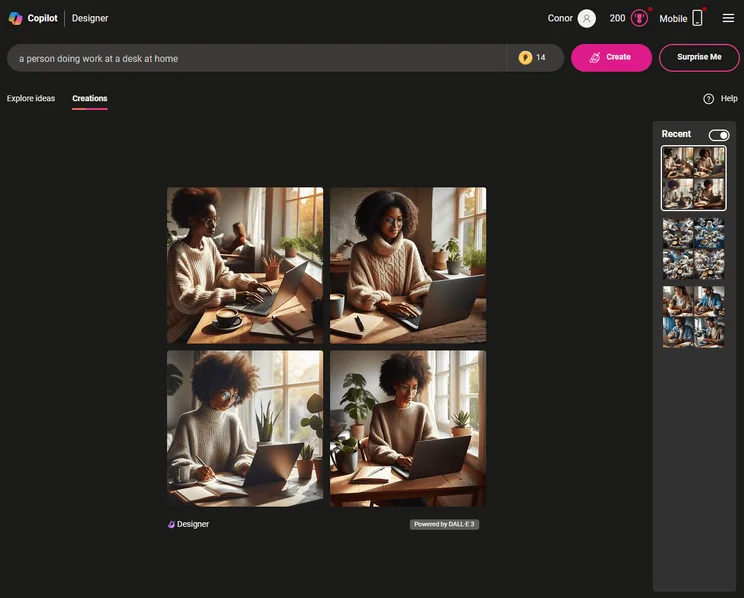Viewport: 744px width, 598px height.
Task: Select the Creations tab
Action: coord(90,98)
